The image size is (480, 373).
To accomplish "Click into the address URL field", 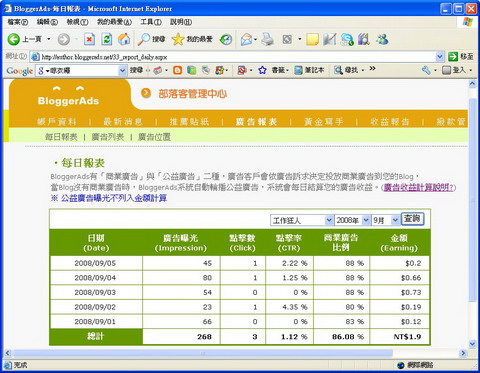I will click(233, 57).
